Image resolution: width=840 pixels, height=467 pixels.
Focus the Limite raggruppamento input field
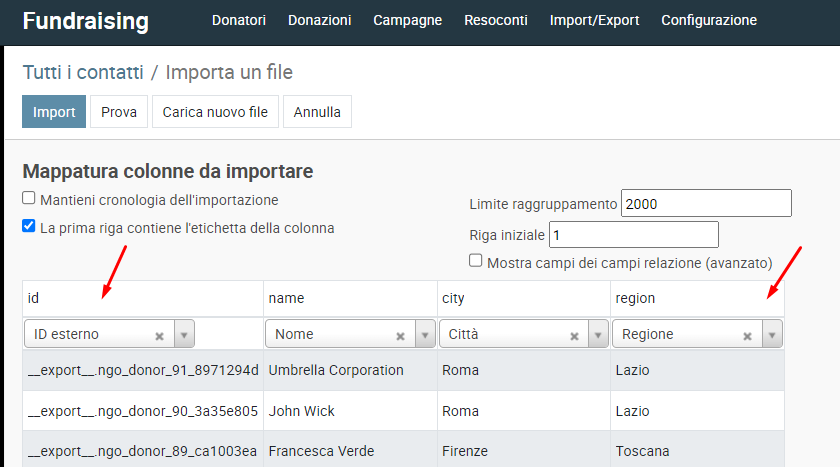pyautogui.click(x=706, y=203)
